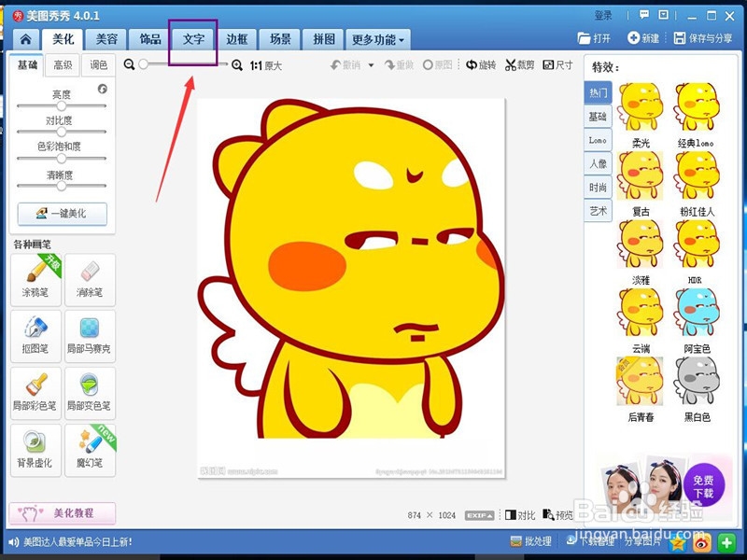Click the 色彩饱和度 saturation slider

pyautogui.click(x=62, y=158)
